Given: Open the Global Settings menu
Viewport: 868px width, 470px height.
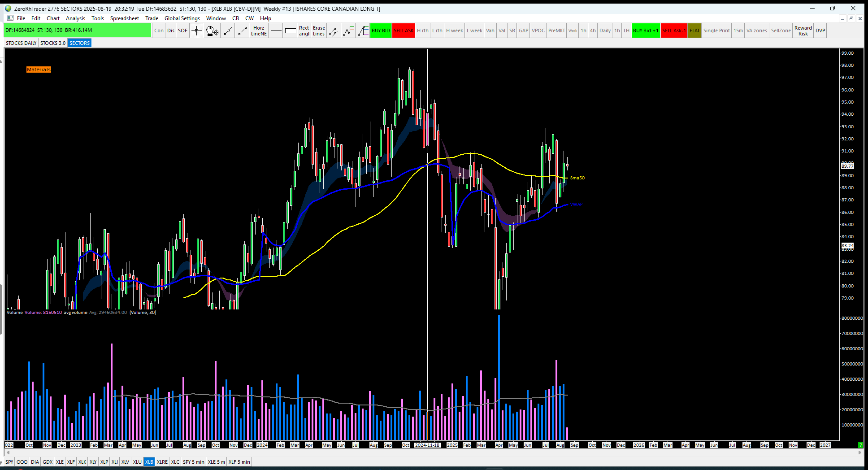Looking at the screenshot, I should 182,18.
